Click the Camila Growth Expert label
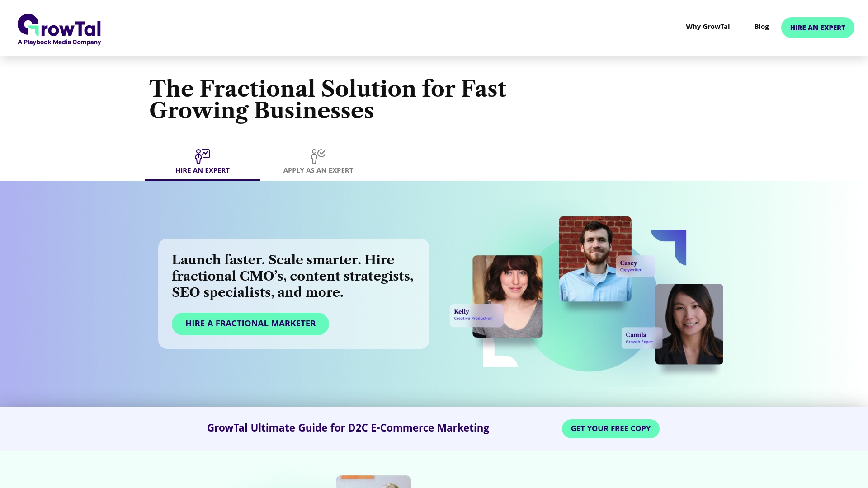Screen dimensions: 868x488 (x=642, y=338)
